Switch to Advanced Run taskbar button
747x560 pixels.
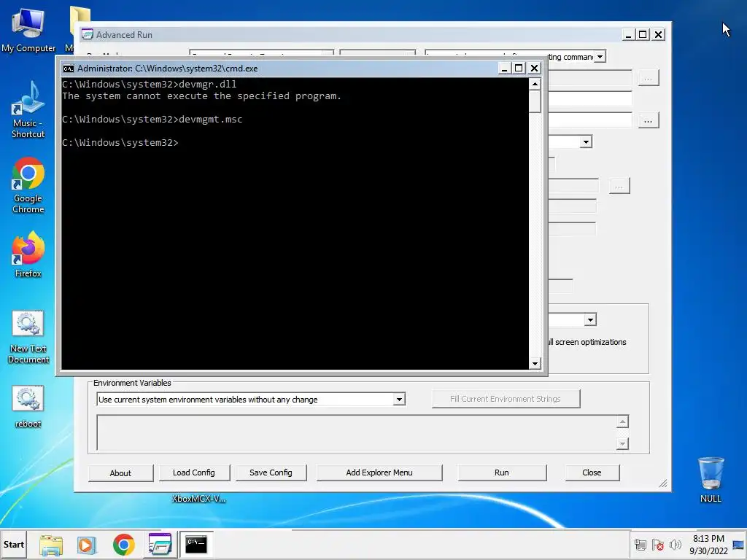coord(160,544)
